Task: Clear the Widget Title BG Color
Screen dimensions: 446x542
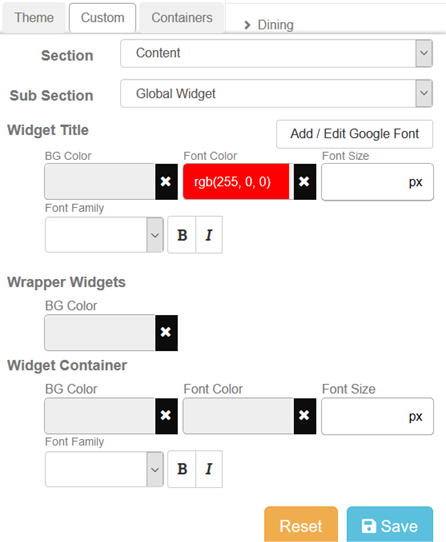Action: pyautogui.click(x=166, y=182)
